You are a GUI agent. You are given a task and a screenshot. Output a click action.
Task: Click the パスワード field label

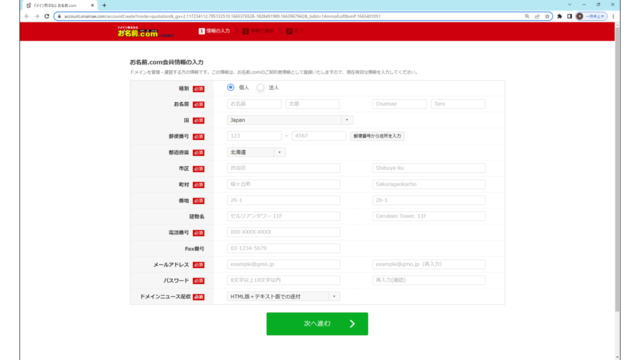pos(176,281)
